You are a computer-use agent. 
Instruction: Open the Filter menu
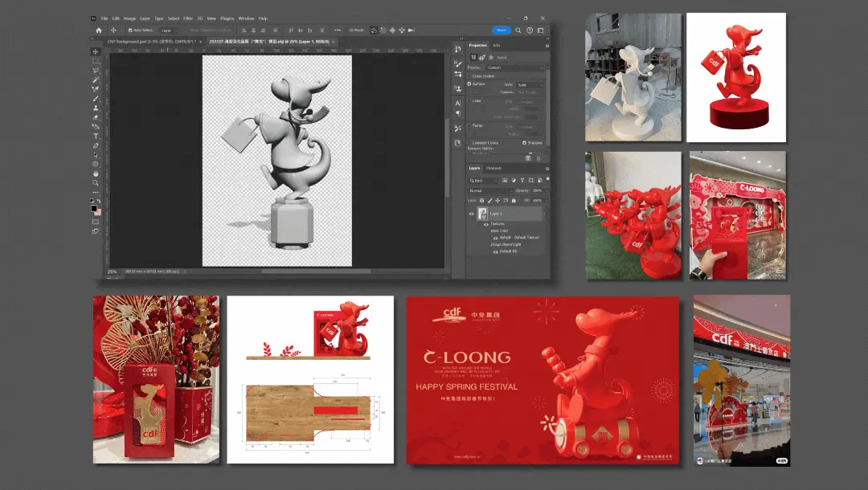pos(188,18)
